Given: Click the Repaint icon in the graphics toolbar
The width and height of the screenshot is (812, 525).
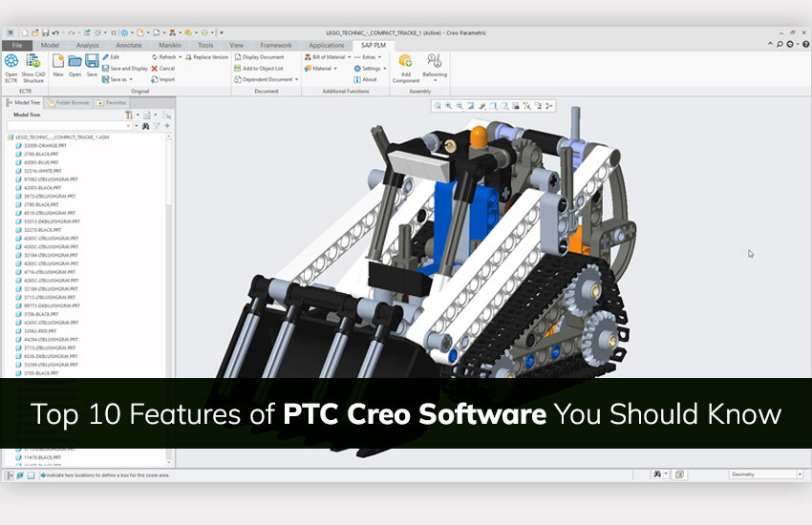Looking at the screenshot, I should coord(471,106).
